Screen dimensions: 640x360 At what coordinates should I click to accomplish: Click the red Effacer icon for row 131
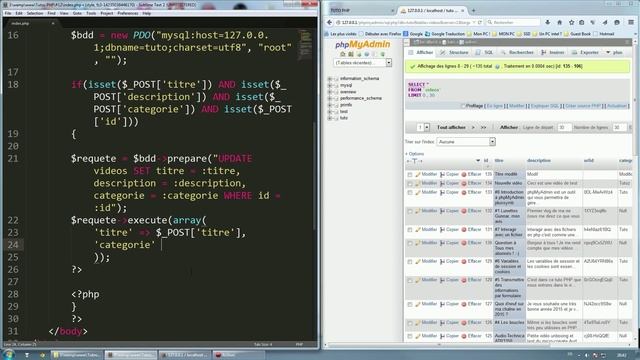[x=464, y=230]
